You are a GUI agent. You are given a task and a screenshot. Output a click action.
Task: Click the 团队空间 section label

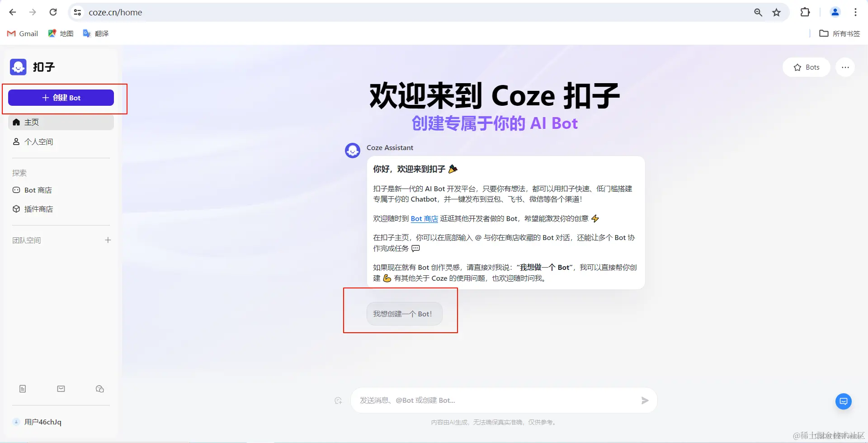click(x=27, y=240)
